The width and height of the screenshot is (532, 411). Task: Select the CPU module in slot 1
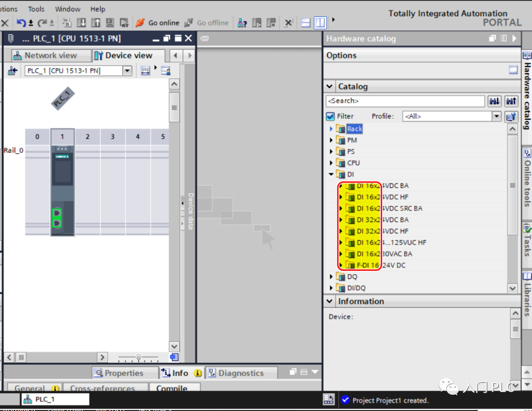coord(63,190)
